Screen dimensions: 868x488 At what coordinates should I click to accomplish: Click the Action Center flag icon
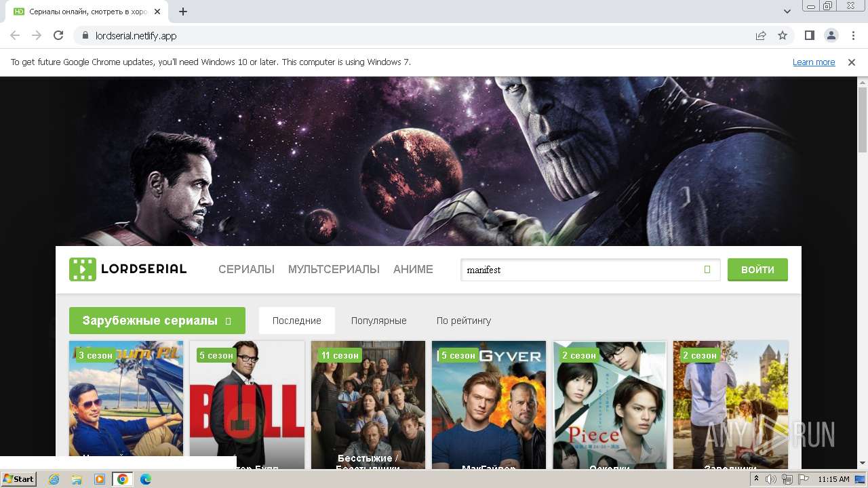(x=802, y=479)
